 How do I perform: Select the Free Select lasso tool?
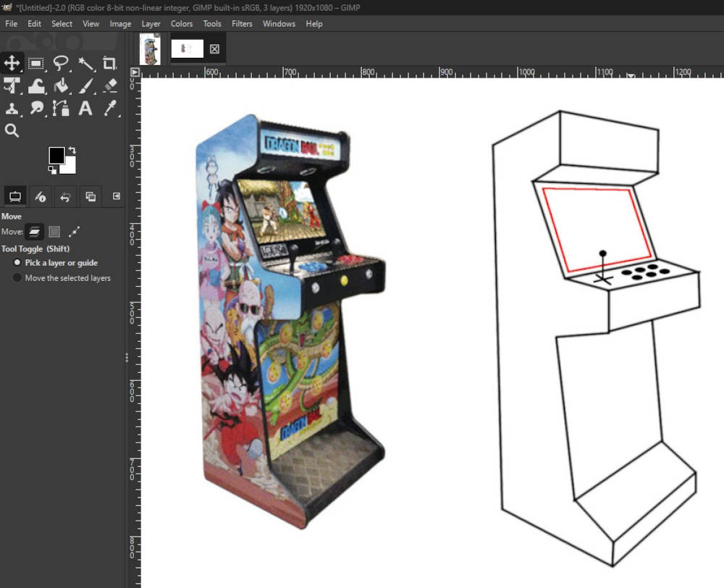coord(61,63)
